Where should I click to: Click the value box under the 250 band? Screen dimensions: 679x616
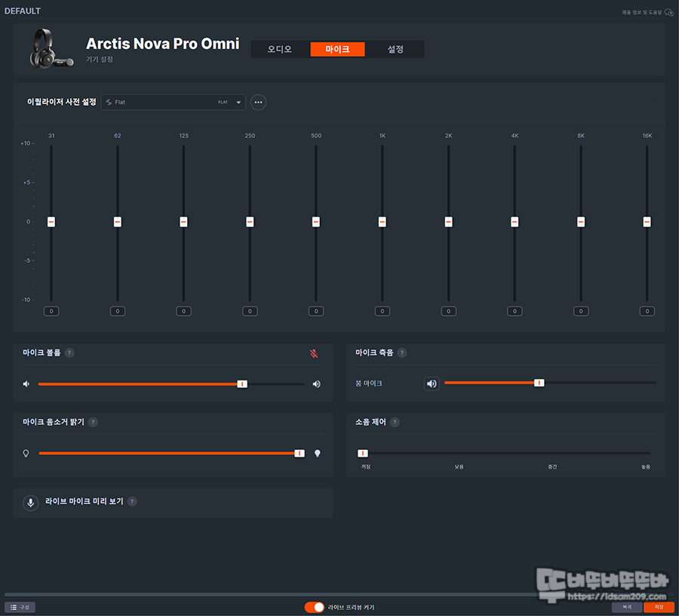pos(250,311)
